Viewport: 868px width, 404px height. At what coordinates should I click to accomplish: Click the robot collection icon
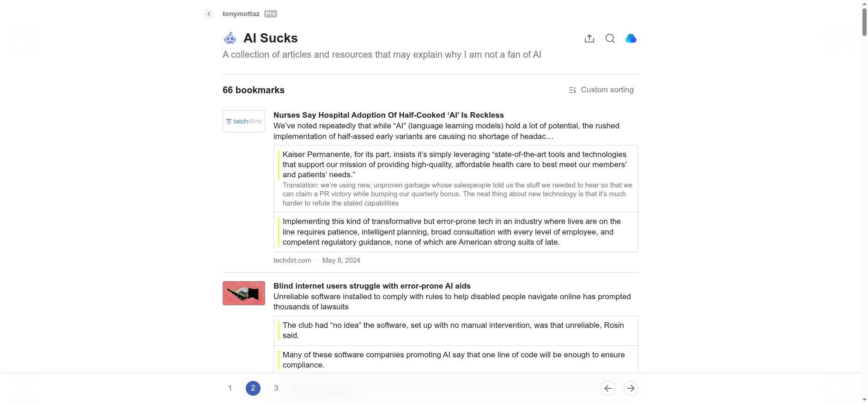pos(230,38)
